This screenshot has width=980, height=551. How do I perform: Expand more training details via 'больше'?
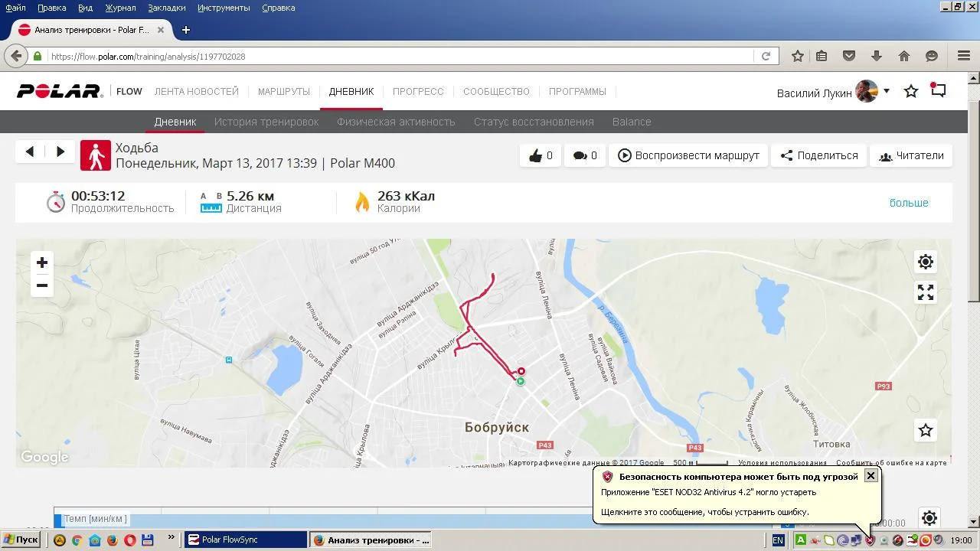point(909,203)
